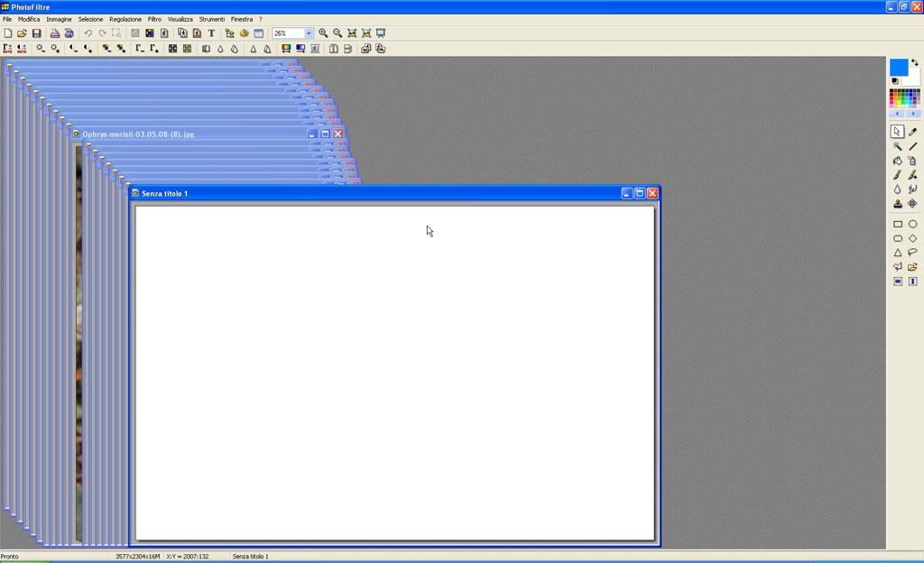Choose the lasso selection shape
The width and height of the screenshot is (924, 563).
click(x=913, y=253)
